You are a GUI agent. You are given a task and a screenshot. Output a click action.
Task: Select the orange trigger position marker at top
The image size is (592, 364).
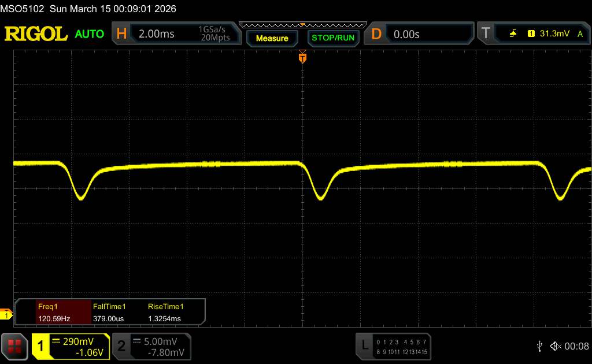(x=302, y=58)
